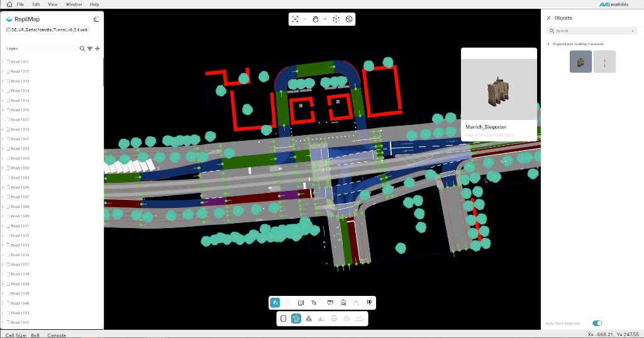This screenshot has height=338, width=644.
Task: Click the greyed-out gantry tool in the bottom toolbar
Action: pyautogui.click(x=356, y=303)
